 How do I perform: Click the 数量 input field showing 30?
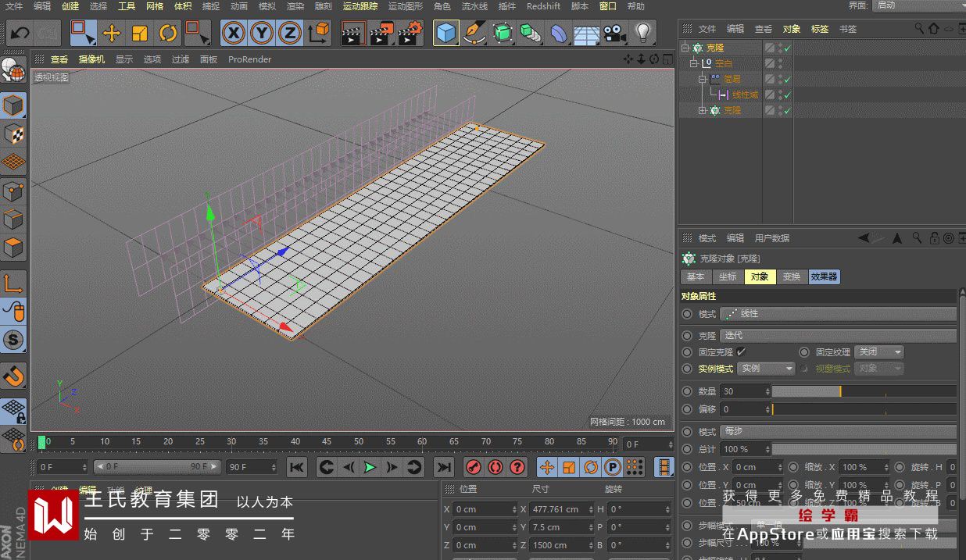pos(742,391)
